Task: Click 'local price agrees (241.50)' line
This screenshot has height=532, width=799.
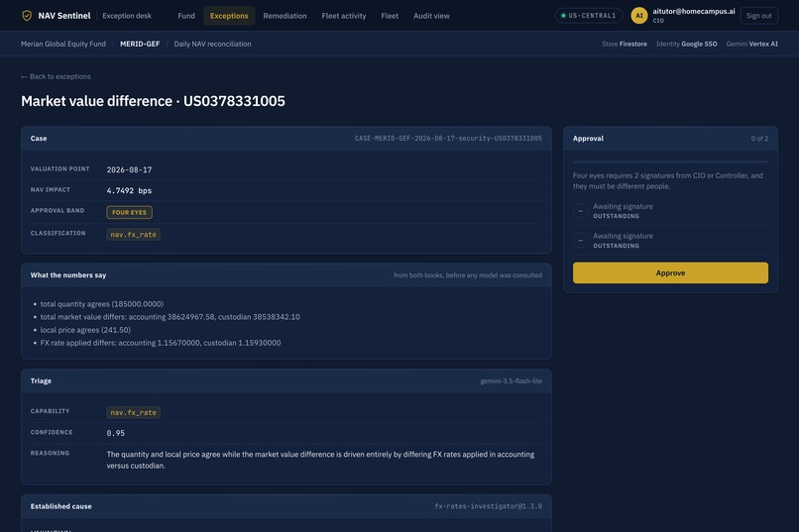Action: pyautogui.click(x=85, y=330)
